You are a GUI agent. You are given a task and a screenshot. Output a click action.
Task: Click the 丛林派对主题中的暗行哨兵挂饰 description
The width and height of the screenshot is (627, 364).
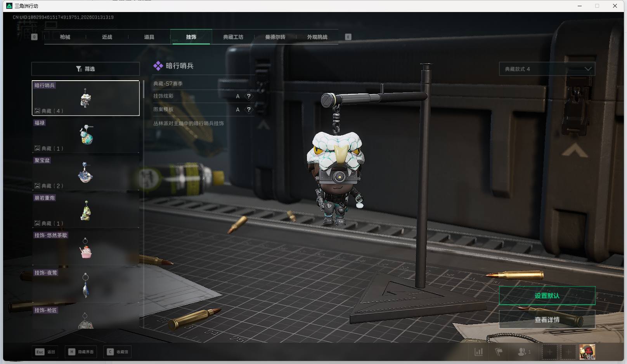[x=189, y=123]
